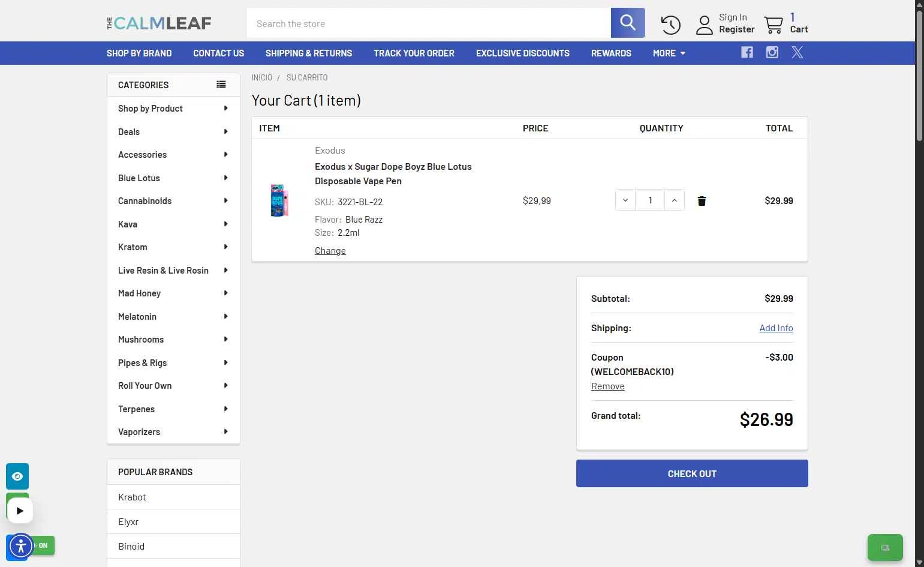Visit the X social icon
924x567 pixels.
(797, 52)
